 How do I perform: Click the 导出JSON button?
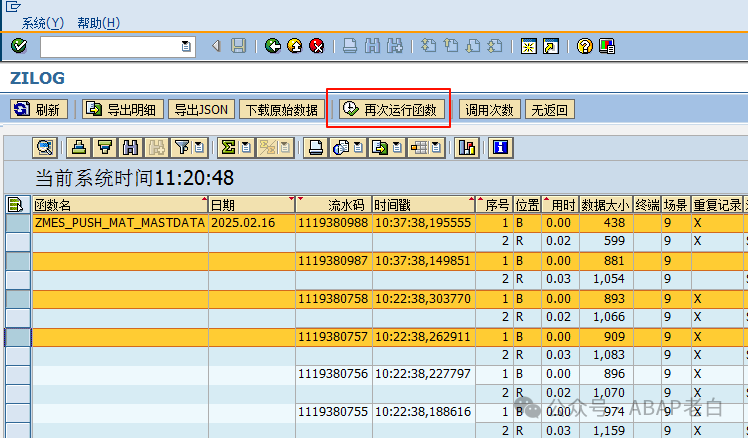coord(201,109)
